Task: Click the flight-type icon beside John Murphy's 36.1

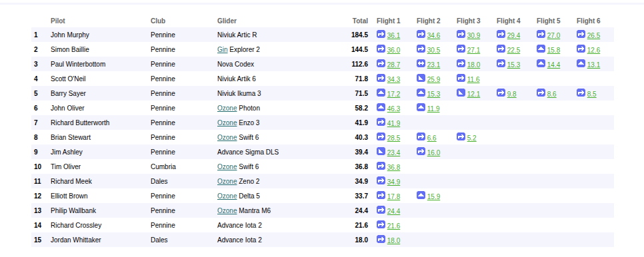Action: (381, 34)
